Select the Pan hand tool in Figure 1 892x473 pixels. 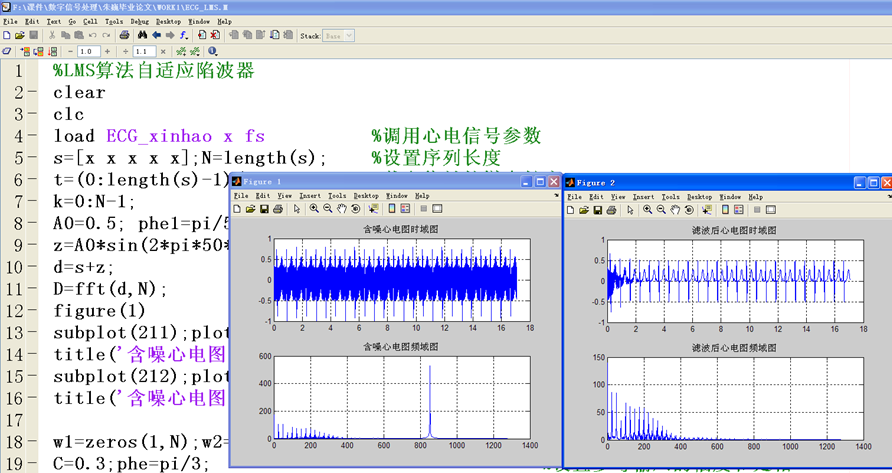click(342, 209)
